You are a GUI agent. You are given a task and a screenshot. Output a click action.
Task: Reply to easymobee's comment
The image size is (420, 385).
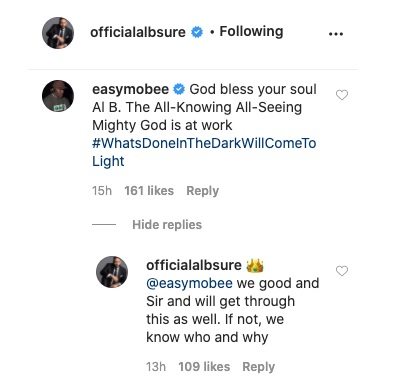click(203, 191)
